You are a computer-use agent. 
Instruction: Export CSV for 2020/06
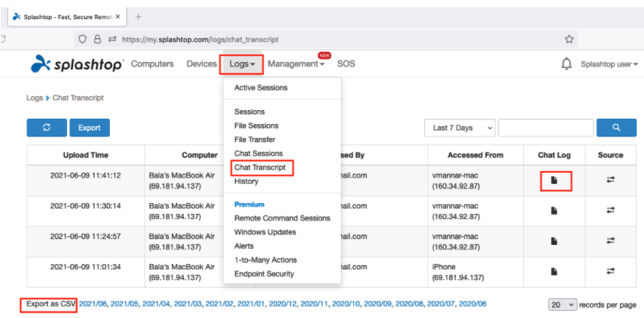472,305
